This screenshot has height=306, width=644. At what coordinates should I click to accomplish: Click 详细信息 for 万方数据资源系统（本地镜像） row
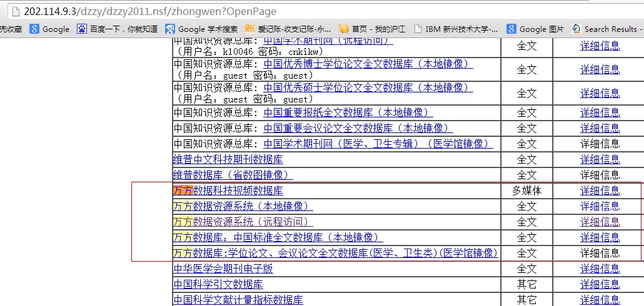point(600,206)
